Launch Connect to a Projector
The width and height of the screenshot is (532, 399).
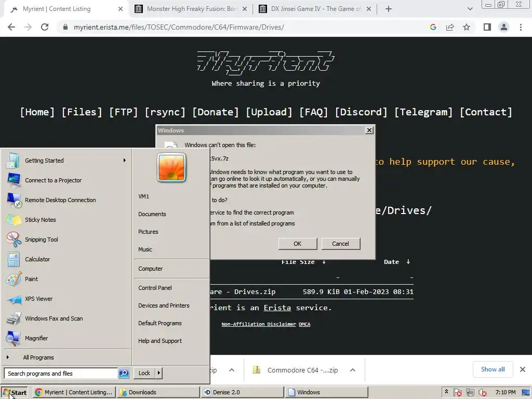point(66,180)
